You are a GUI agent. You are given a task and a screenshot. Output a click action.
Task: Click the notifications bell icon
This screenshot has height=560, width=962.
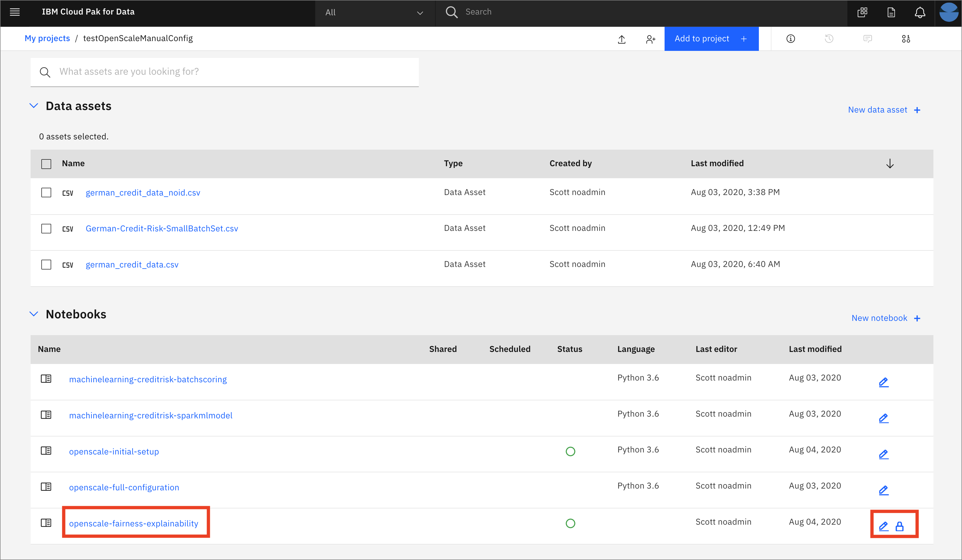pyautogui.click(x=920, y=13)
